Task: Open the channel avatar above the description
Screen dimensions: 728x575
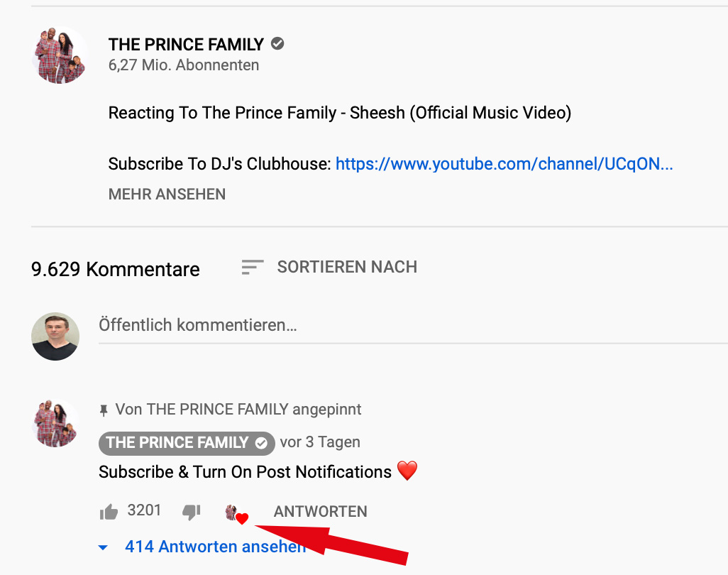Action: coord(59,55)
